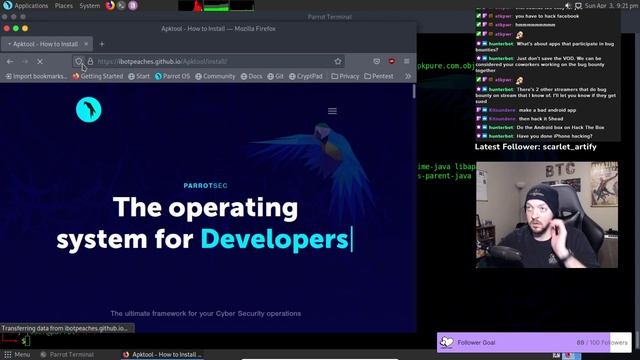Viewport: 640px width, 360px height.
Task: Click the Transferring data status text
Action: tap(64, 328)
